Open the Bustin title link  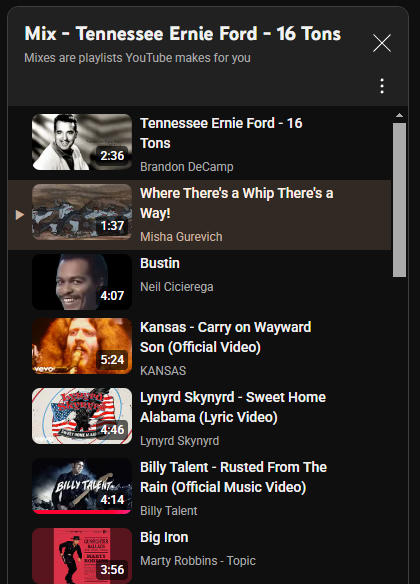(x=160, y=263)
